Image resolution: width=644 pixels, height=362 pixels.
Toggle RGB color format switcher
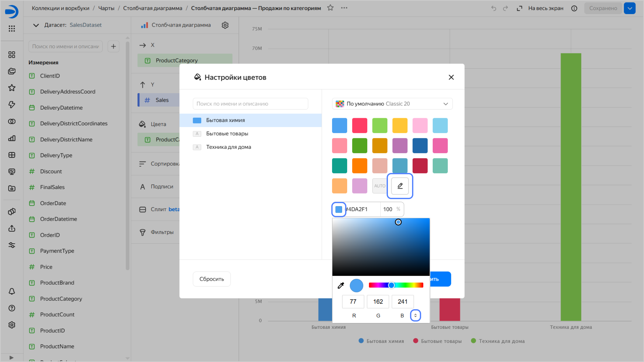pyautogui.click(x=415, y=315)
